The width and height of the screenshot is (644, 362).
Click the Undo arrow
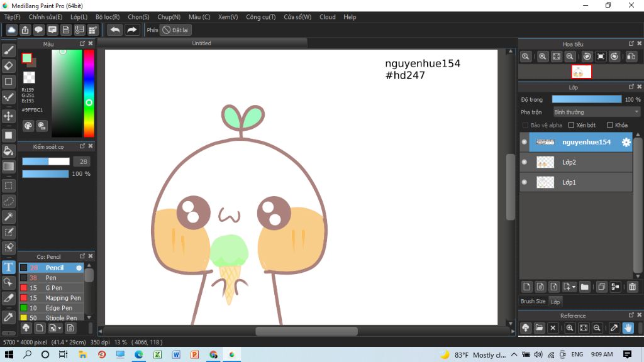[115, 30]
